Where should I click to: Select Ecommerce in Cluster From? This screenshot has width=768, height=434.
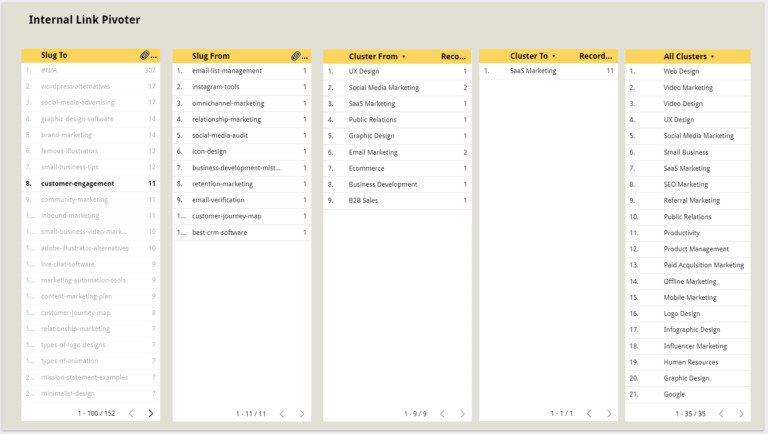coord(397,169)
